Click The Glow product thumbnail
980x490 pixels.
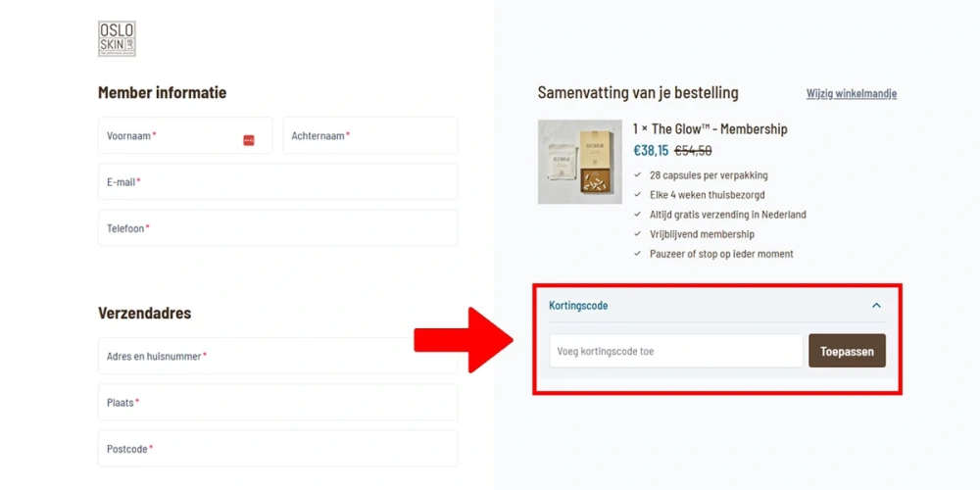(x=580, y=162)
